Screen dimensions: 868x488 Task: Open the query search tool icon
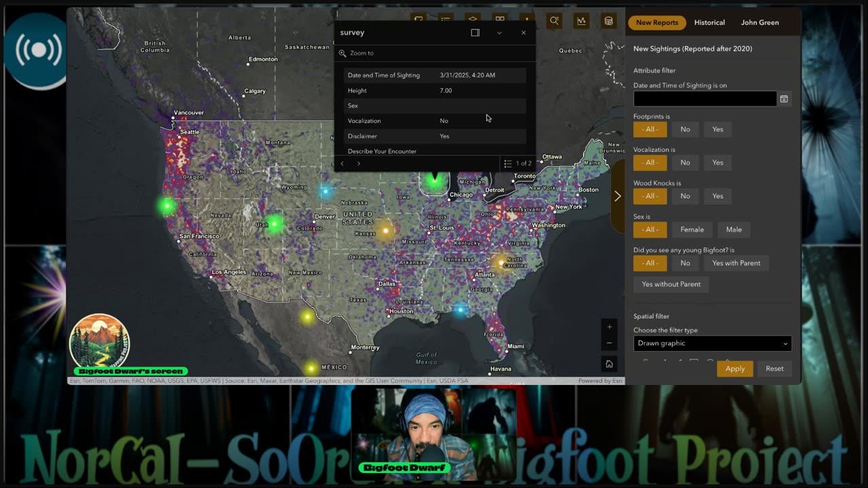(x=554, y=21)
